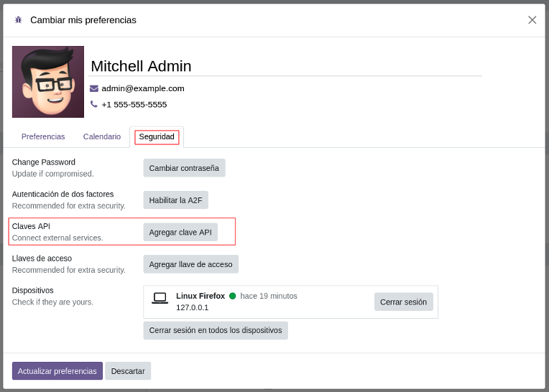
Task: Click the laptop device icon
Action: point(160,297)
